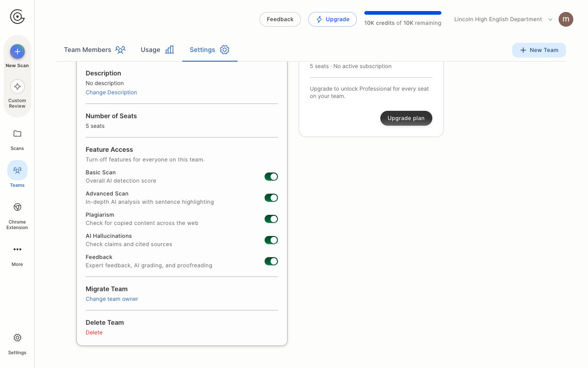Open Custom Review sparkle icon
The image size is (588, 368).
click(17, 86)
